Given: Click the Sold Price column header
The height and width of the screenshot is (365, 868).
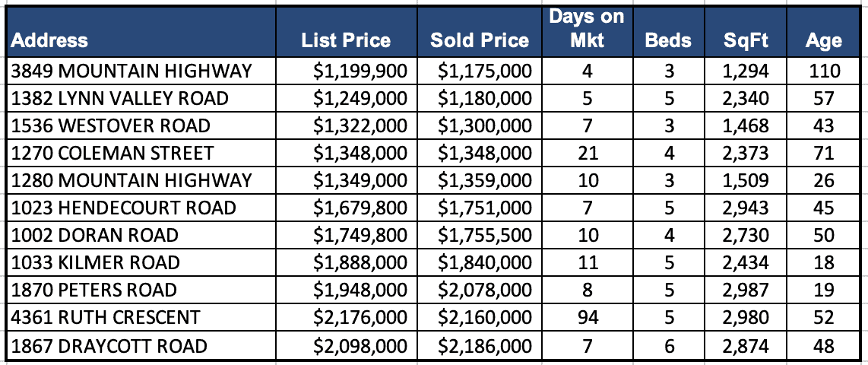Looking at the screenshot, I should pos(479,40).
